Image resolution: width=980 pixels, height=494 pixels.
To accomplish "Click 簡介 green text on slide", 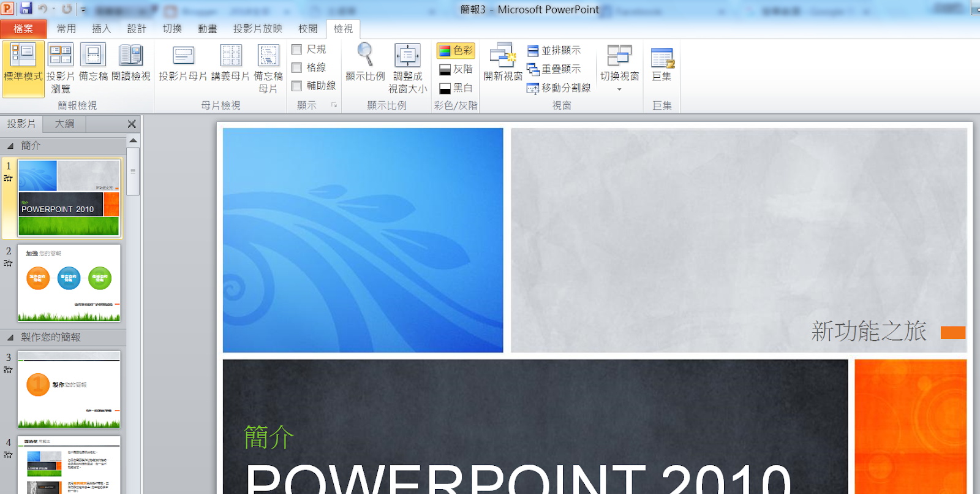I will pyautogui.click(x=268, y=438).
